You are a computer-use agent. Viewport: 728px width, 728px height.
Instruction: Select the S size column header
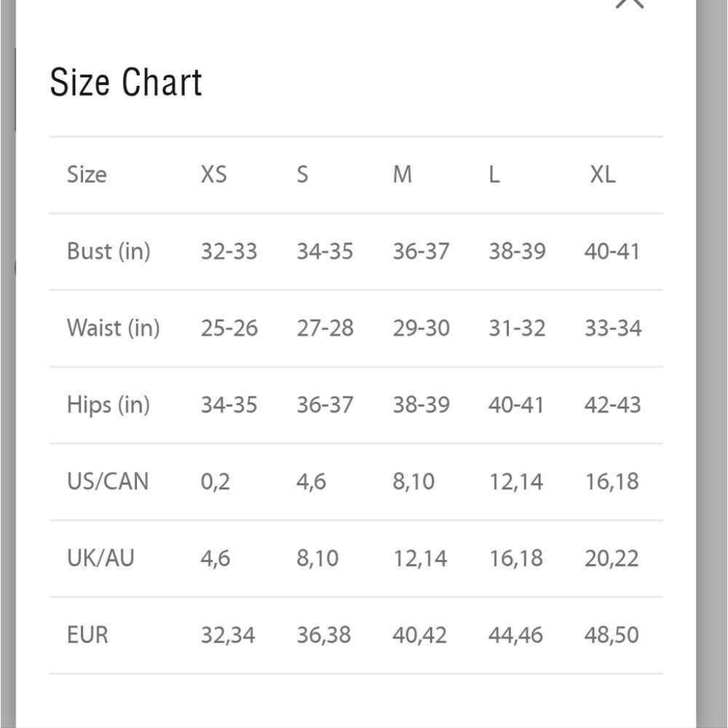(302, 175)
